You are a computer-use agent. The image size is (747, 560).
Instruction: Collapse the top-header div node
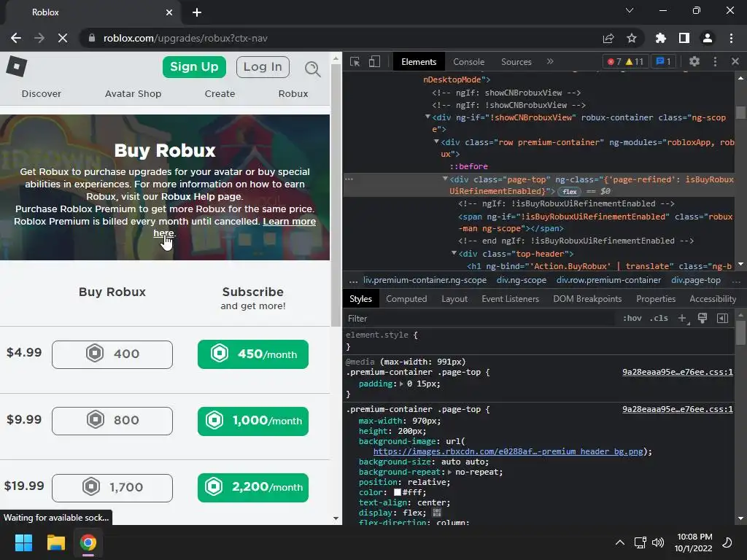click(454, 253)
